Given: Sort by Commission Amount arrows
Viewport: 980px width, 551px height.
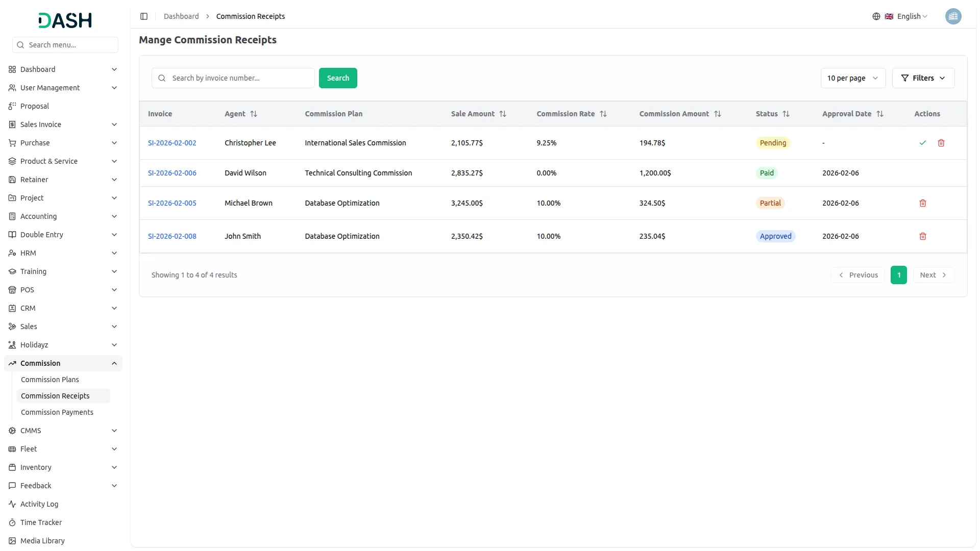Looking at the screenshot, I should click(x=718, y=114).
